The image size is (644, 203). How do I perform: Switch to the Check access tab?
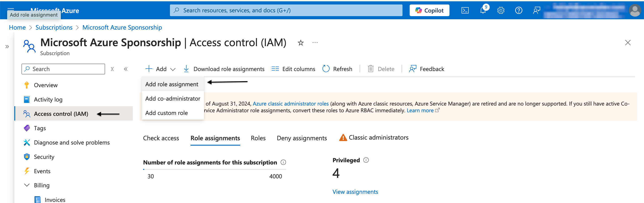tap(161, 138)
